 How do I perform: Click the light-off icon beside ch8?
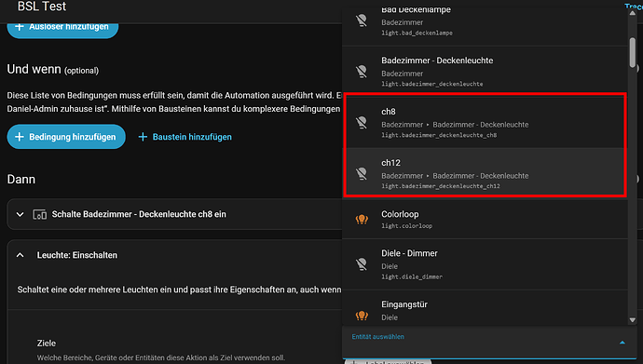[362, 122]
